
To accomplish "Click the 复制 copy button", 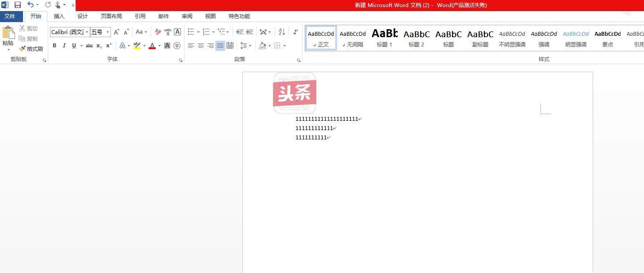I will [x=31, y=38].
